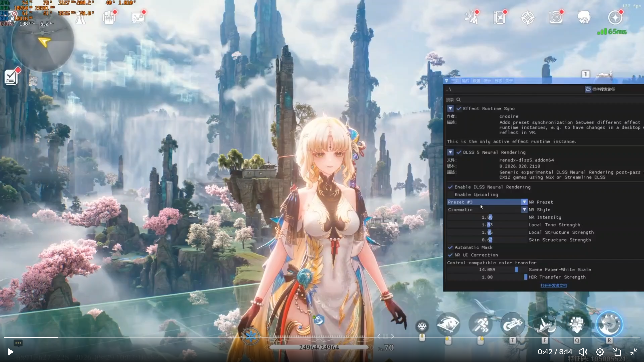This screenshot has width=644, height=362.
Task: Adjust the Local Structure Strength slider
Action: pos(487,232)
